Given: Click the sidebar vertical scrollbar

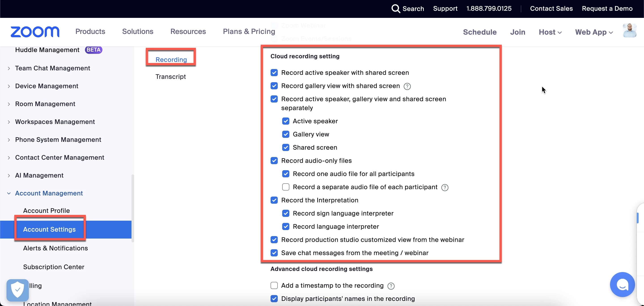Looking at the screenshot, I should (133, 208).
